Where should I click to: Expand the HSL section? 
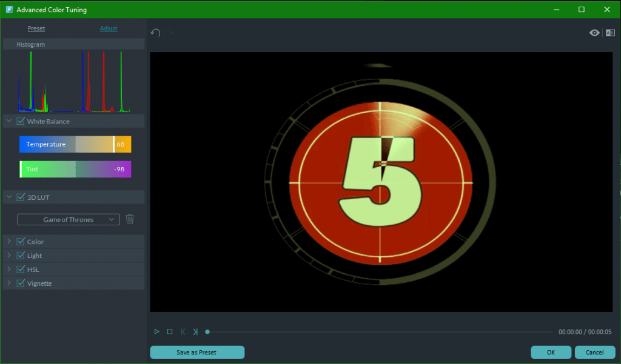[x=9, y=269]
